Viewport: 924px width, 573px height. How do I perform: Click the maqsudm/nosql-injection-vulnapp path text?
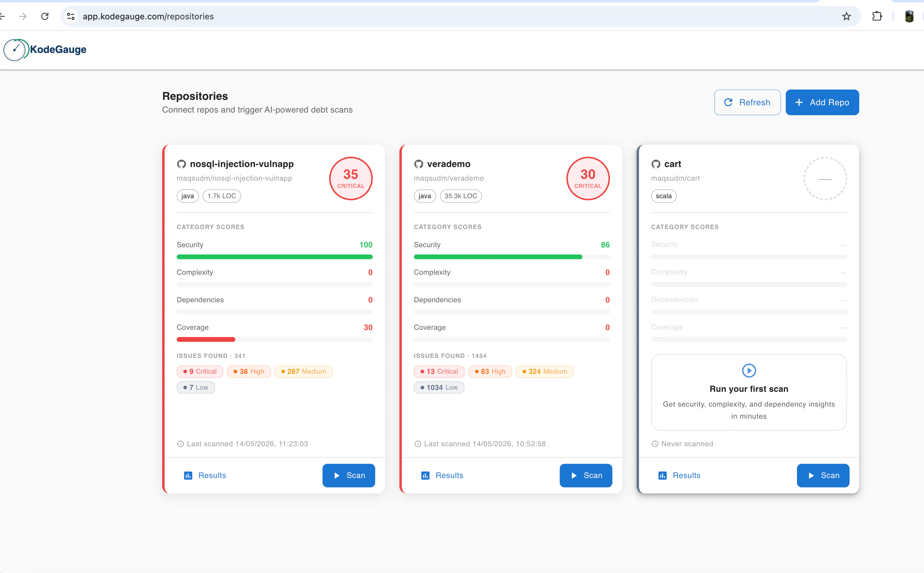(234, 178)
